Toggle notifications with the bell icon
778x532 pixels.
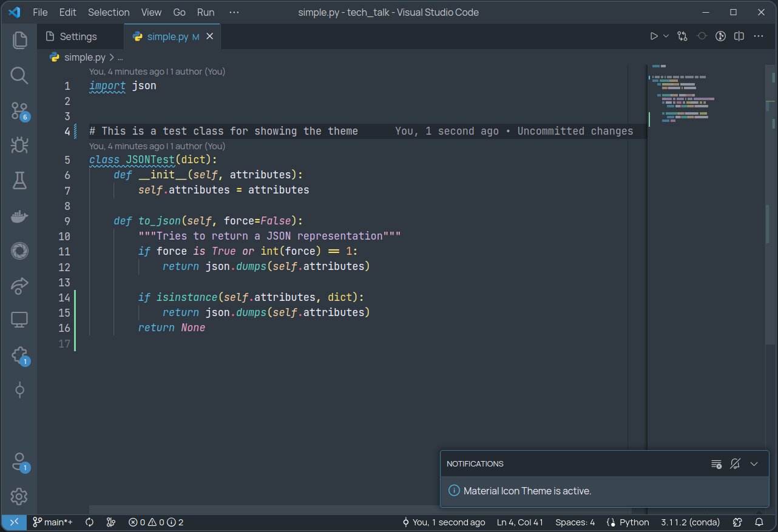click(x=759, y=522)
